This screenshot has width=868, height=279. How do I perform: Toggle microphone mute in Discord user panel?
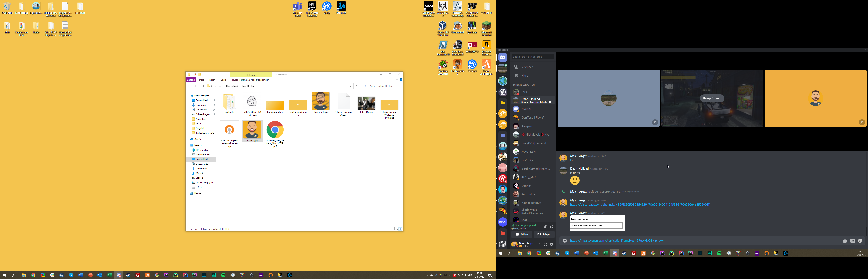pos(539,244)
